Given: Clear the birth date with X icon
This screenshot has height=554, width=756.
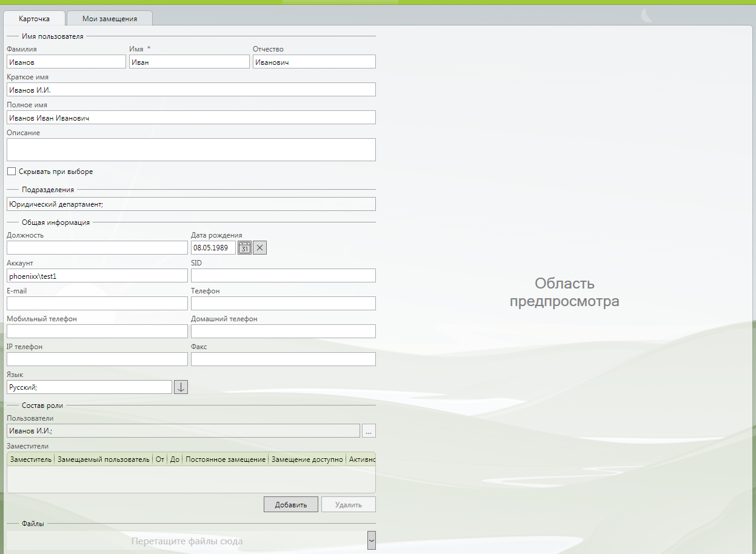Looking at the screenshot, I should coord(259,247).
